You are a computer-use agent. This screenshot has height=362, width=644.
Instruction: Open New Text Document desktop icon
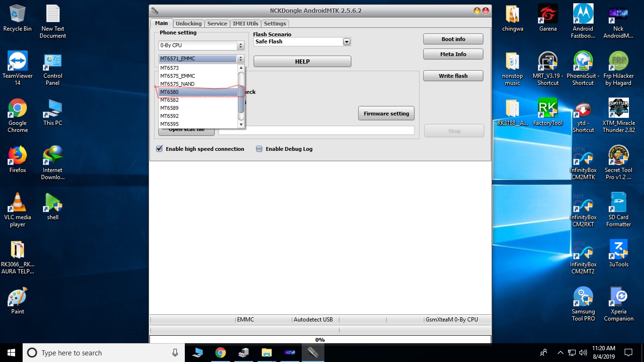[x=53, y=21]
